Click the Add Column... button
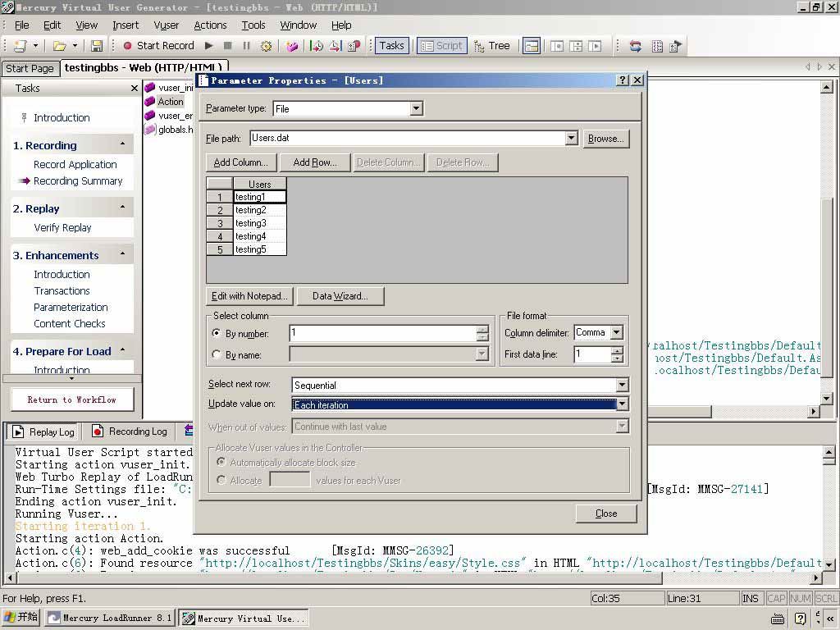The width and height of the screenshot is (840, 630). [x=241, y=162]
